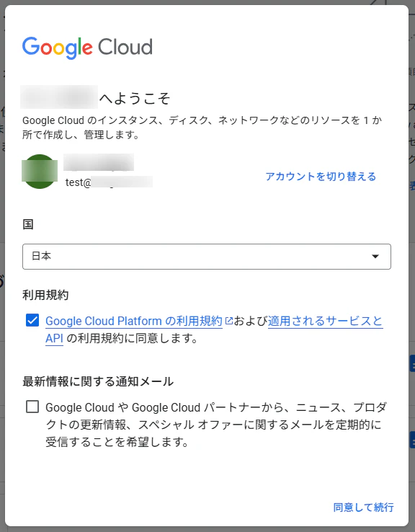Click the Google Cloud resource description text
Viewport: 415px width, 532px height.
point(202,128)
